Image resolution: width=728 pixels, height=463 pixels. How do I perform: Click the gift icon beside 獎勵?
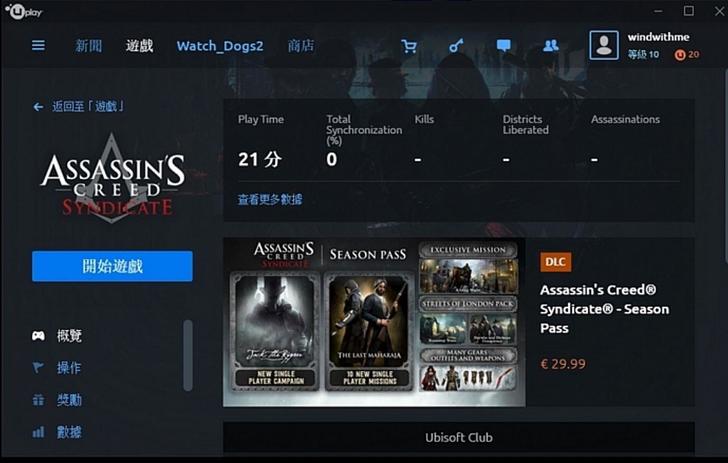coord(39,400)
